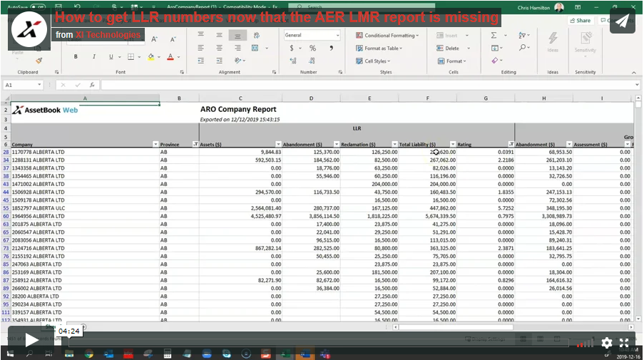Share video via paper plane icon
This screenshot has width=644, height=360.
pyautogui.click(x=622, y=21)
